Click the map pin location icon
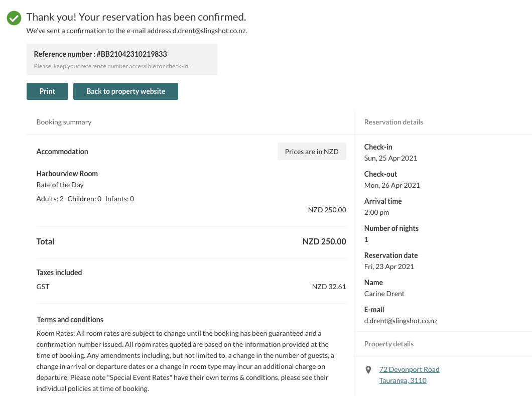 pos(368,370)
